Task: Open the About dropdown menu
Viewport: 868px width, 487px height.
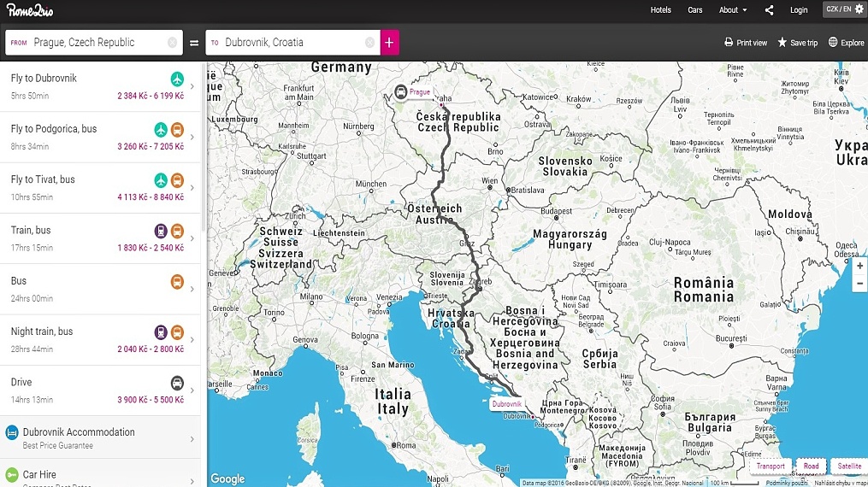Action: click(x=733, y=10)
